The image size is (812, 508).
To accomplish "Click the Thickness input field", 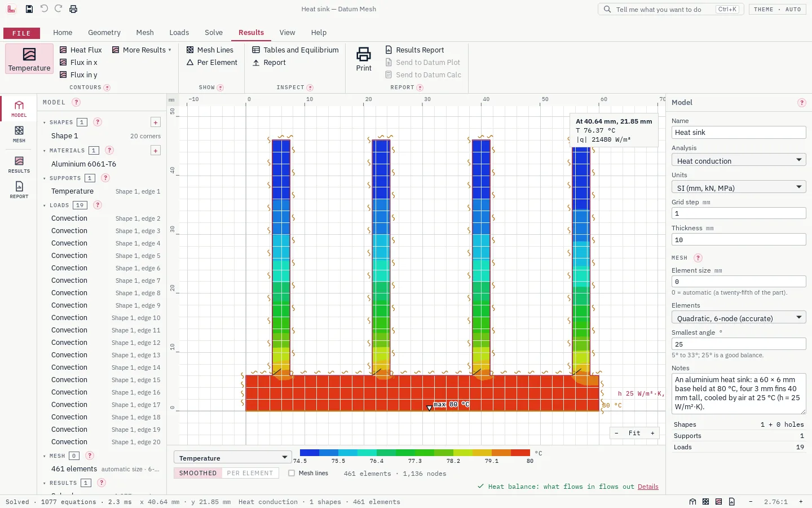I will tap(739, 239).
